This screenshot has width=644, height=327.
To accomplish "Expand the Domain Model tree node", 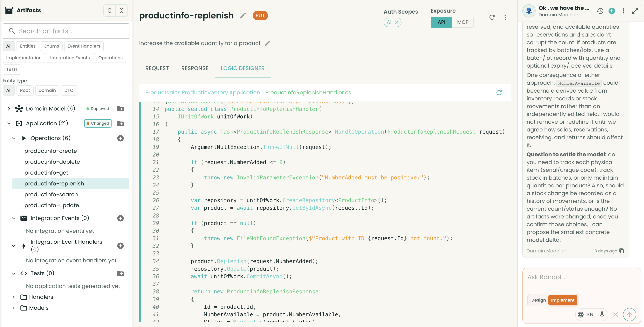I will pos(9,109).
